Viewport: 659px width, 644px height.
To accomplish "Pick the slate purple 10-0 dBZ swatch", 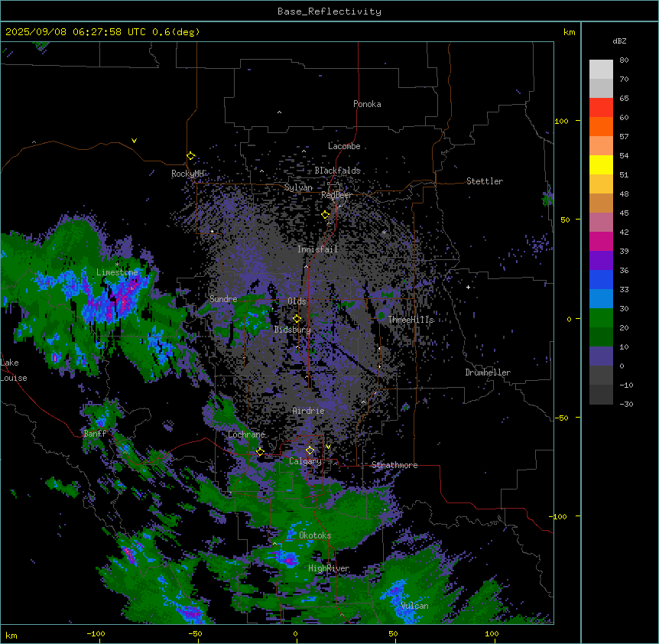I will coord(601,356).
